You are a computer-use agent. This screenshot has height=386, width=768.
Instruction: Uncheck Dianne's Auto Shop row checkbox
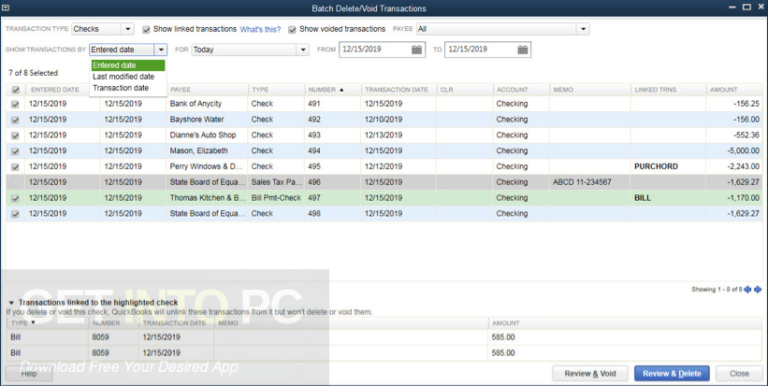pyautogui.click(x=15, y=136)
